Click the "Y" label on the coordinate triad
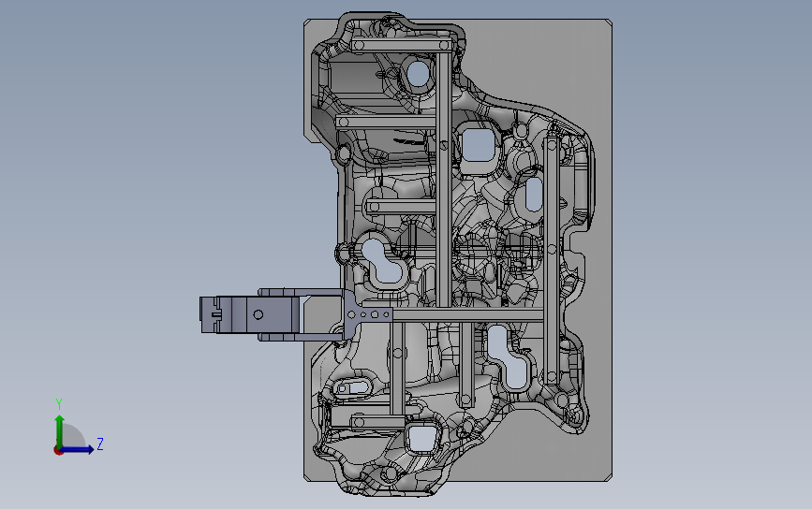812x509 pixels. pos(59,403)
